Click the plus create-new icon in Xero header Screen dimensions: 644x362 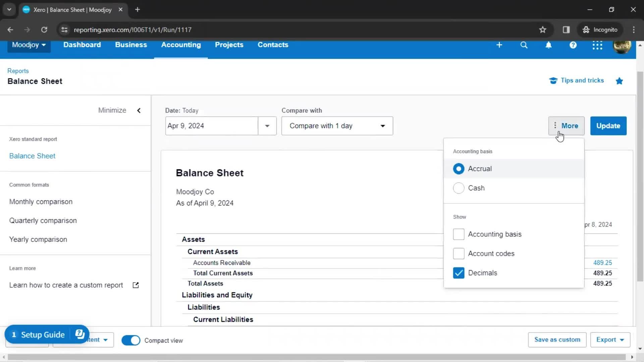[499, 45]
